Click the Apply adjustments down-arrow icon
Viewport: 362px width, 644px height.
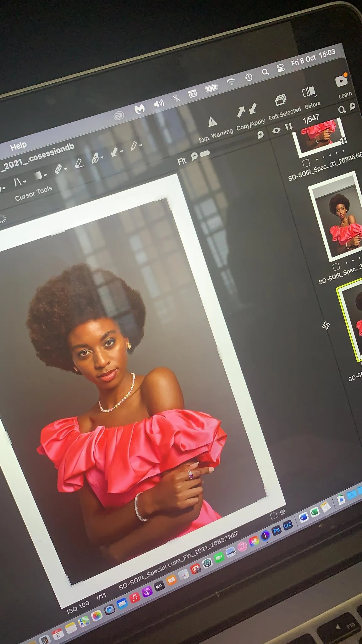click(253, 108)
